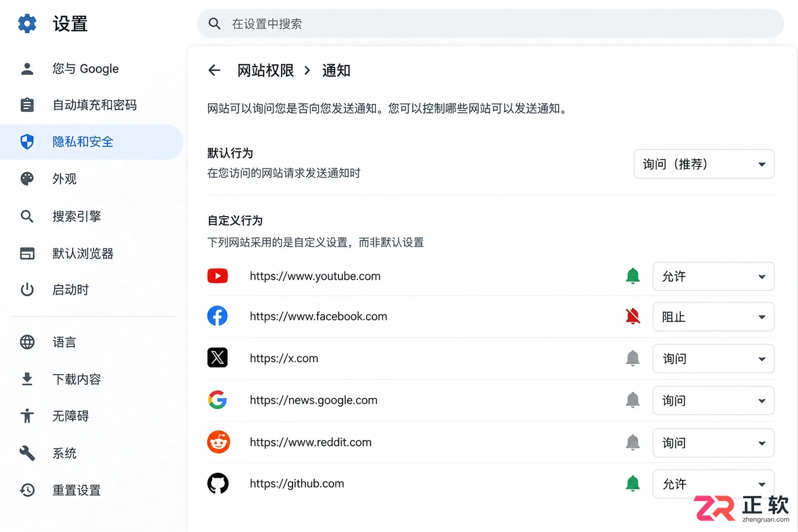This screenshot has width=798, height=532.
Task: Click green bell icon for github.com
Action: pyautogui.click(x=633, y=484)
